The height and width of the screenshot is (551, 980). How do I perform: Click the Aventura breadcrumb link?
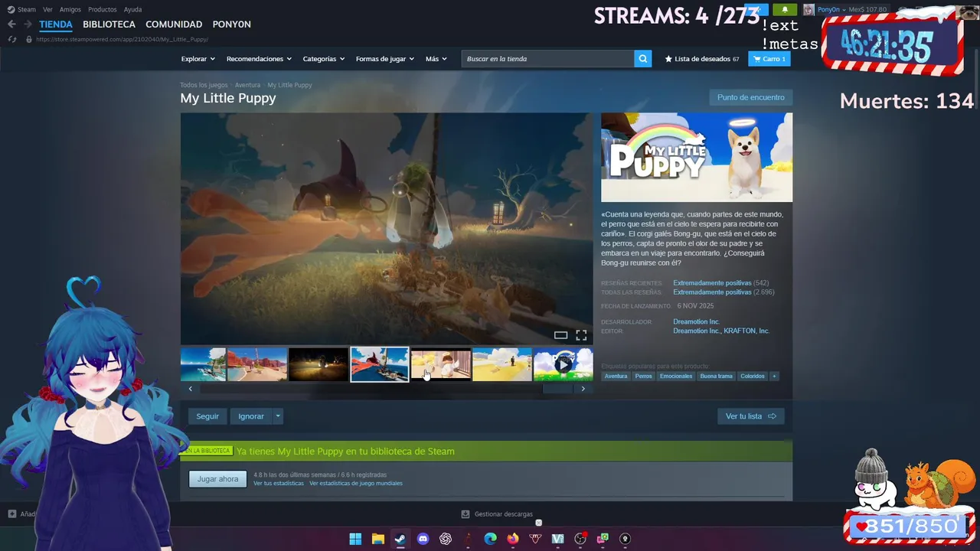[247, 85]
